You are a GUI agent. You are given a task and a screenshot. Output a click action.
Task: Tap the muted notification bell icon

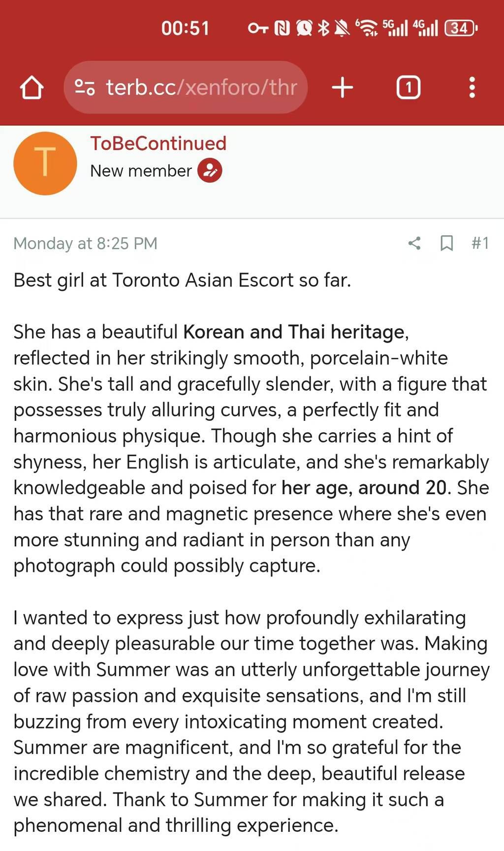pyautogui.click(x=342, y=28)
